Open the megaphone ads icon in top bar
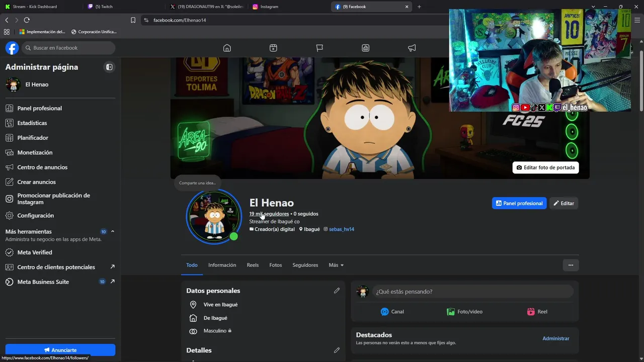Image resolution: width=644 pixels, height=362 pixels. 412,48
